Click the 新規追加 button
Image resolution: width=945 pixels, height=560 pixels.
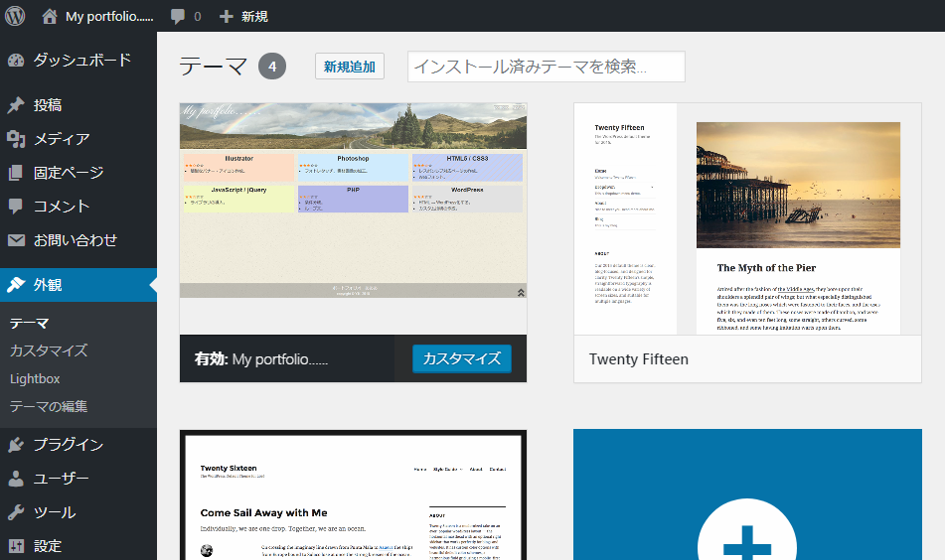[350, 67]
